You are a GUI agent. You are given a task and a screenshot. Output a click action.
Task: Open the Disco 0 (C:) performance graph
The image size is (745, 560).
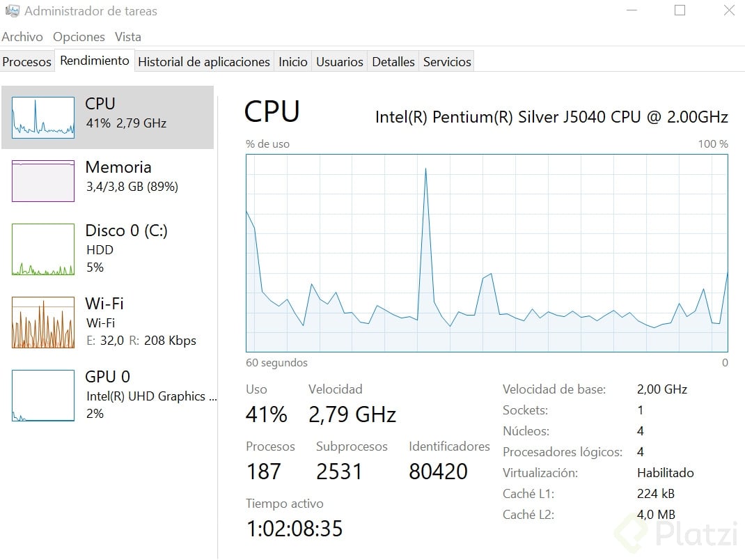pos(42,249)
